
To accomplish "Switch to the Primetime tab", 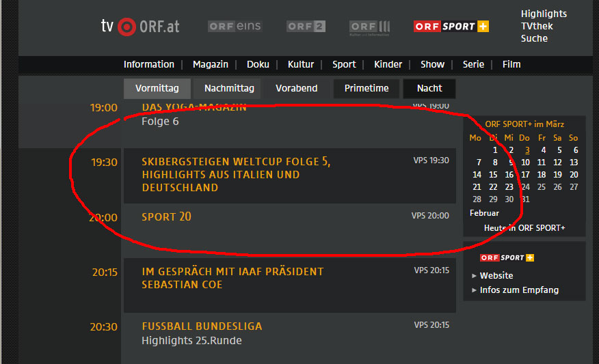I will coord(367,89).
